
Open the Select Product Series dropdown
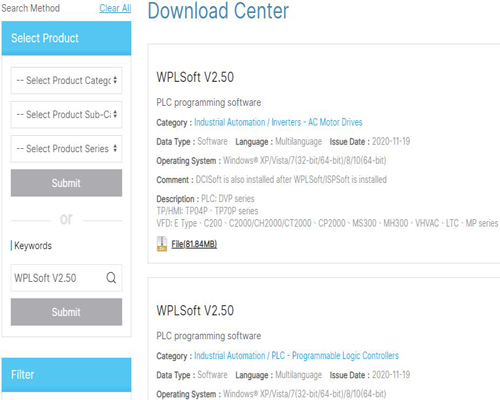tap(66, 149)
